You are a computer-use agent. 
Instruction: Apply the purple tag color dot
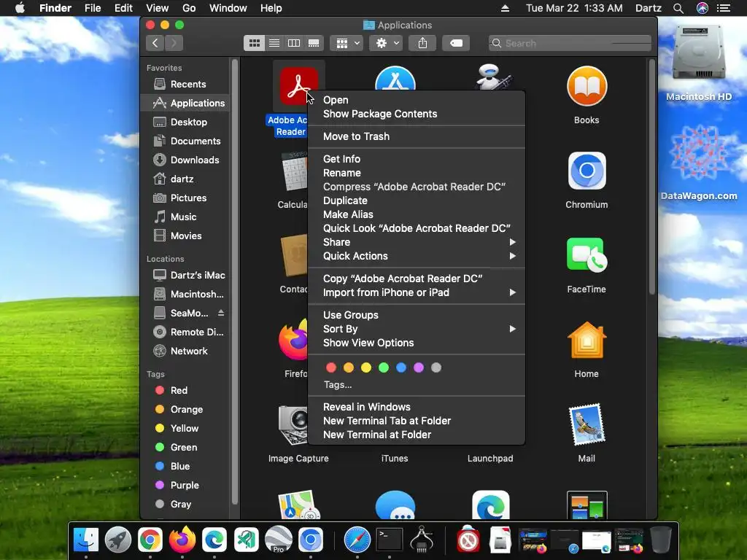coord(419,367)
